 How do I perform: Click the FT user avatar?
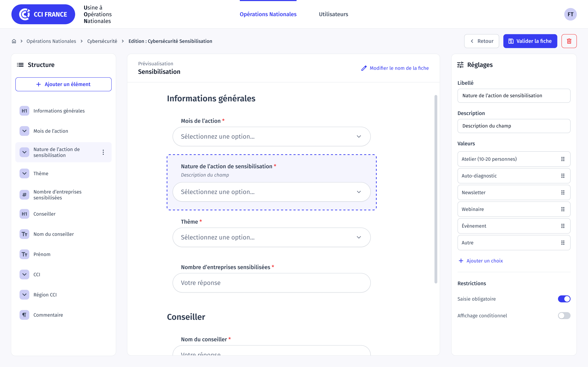pyautogui.click(x=570, y=14)
